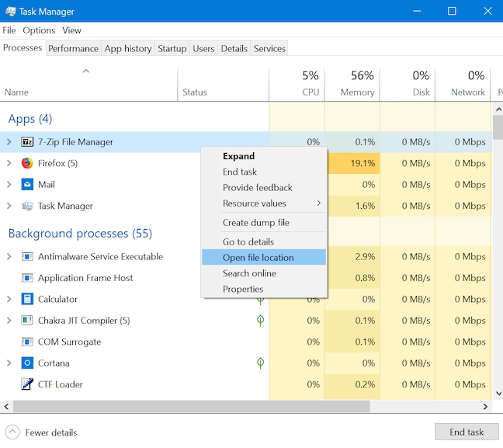Click the Cortana suspended leaf status icon
The image size is (503, 448).
(x=261, y=363)
